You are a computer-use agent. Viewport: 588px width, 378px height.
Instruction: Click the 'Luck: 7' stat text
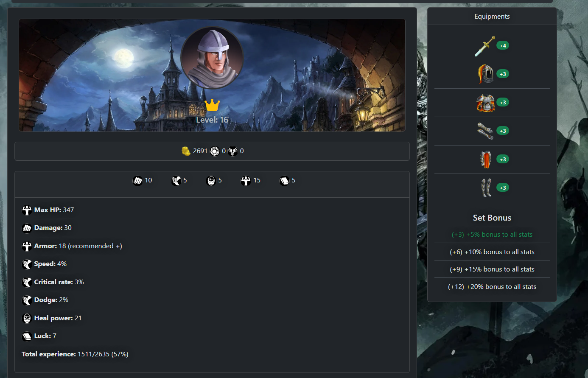(45, 336)
